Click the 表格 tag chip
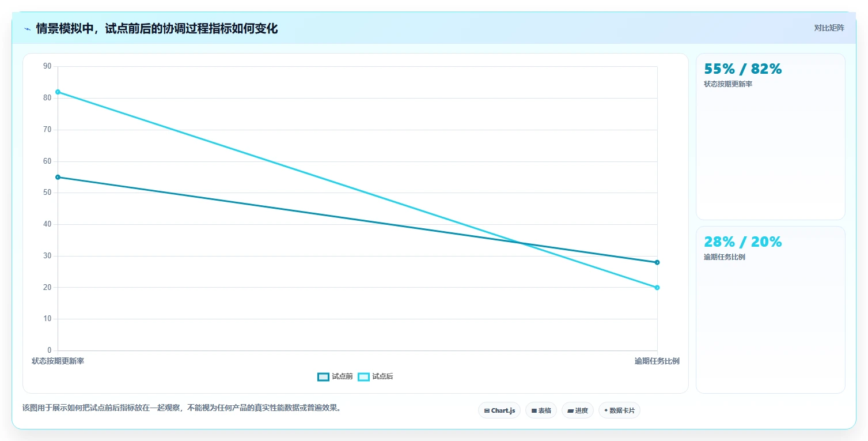Viewport: 868px width, 441px height. pyautogui.click(x=541, y=410)
